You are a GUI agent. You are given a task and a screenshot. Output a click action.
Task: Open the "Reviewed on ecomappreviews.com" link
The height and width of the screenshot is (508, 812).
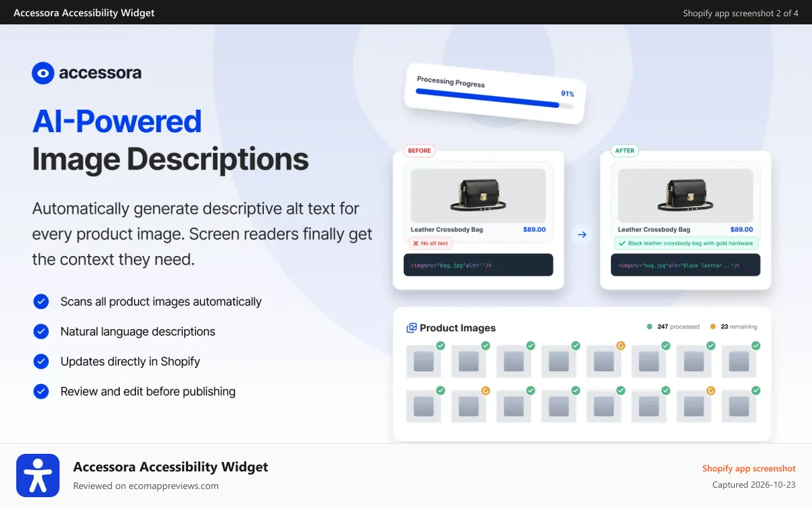[145, 486]
